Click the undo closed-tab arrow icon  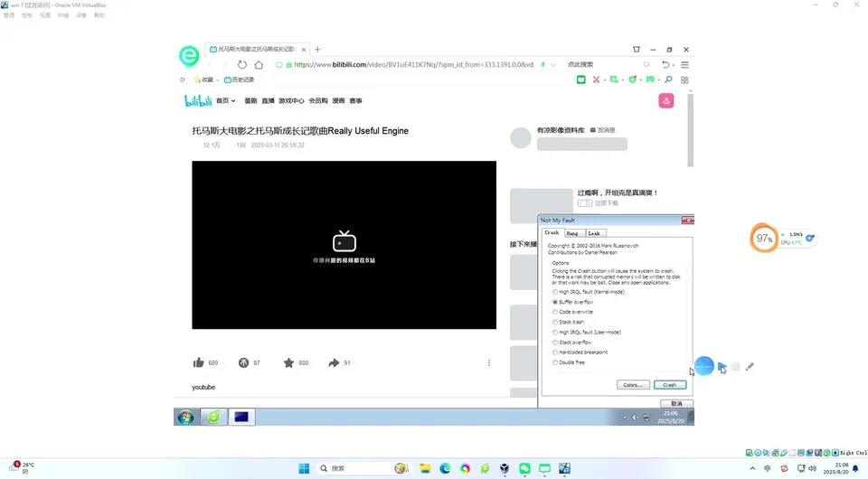[x=665, y=65]
